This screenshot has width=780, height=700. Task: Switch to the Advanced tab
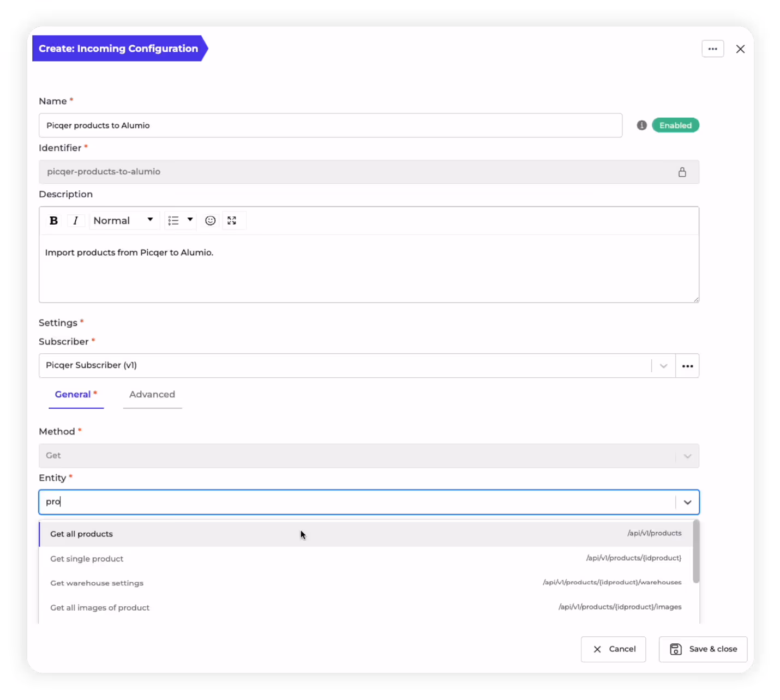152,395
